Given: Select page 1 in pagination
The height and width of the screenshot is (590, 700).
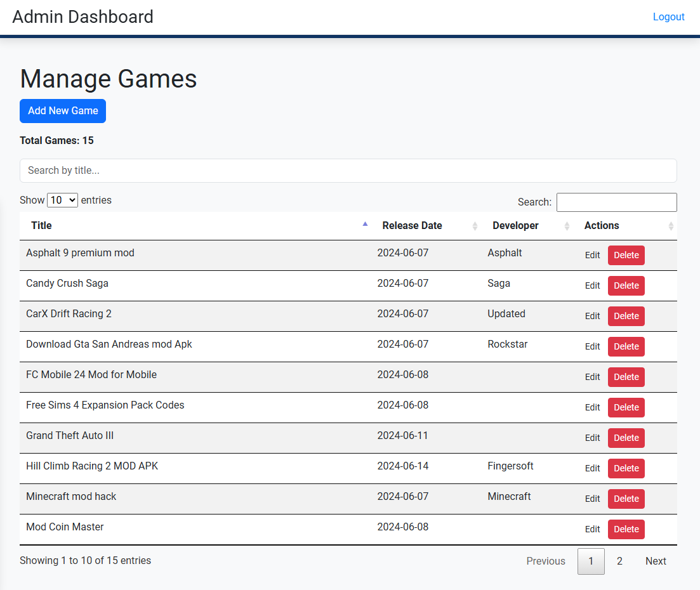Looking at the screenshot, I should (x=591, y=561).
